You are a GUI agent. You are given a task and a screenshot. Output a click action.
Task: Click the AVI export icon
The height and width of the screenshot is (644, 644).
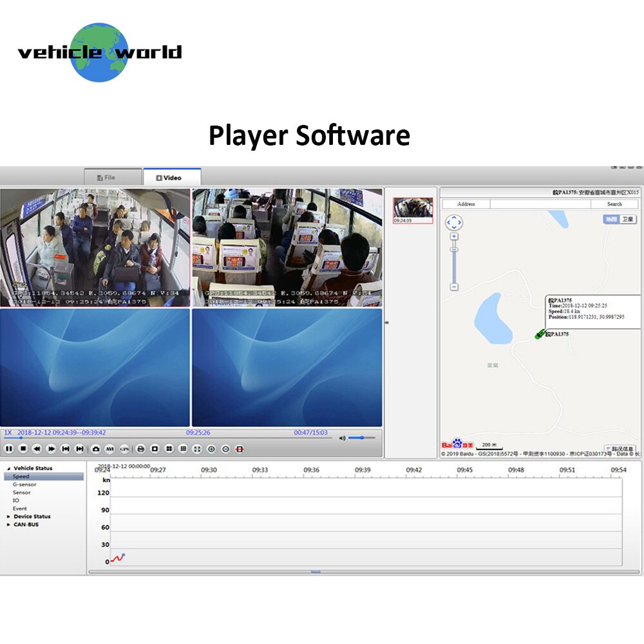(x=109, y=448)
